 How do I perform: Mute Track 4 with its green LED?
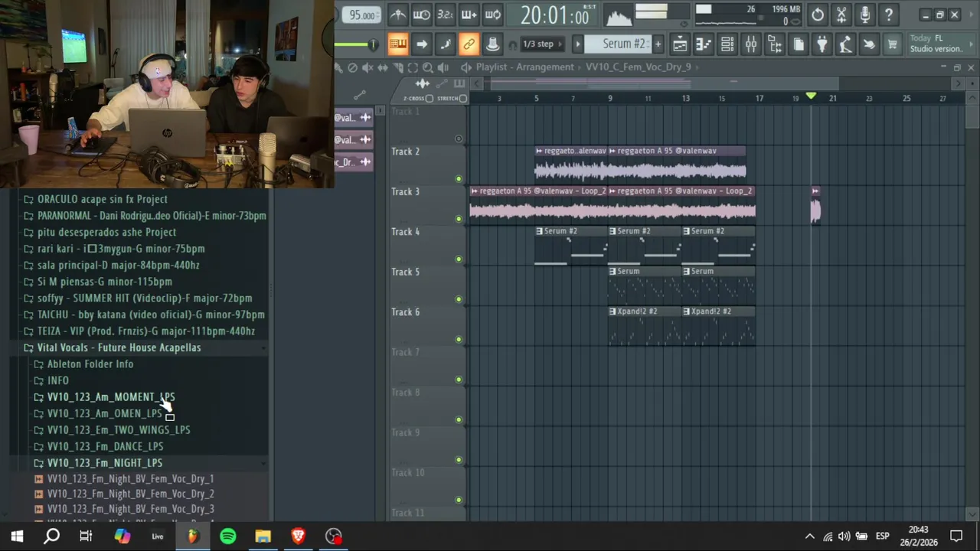coord(459,259)
